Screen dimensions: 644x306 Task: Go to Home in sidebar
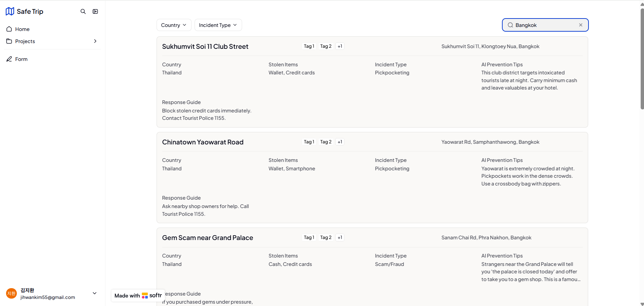22,29
